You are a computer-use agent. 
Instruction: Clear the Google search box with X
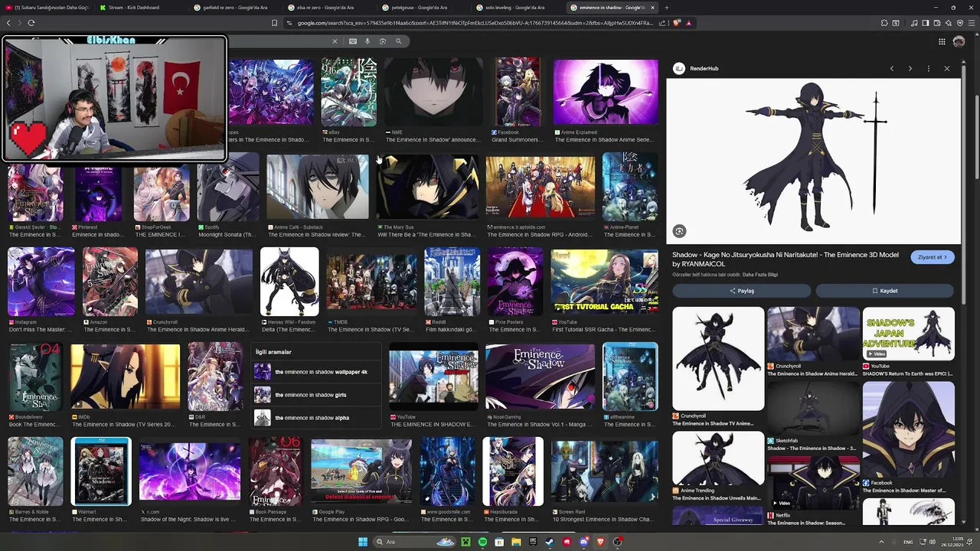tap(335, 41)
